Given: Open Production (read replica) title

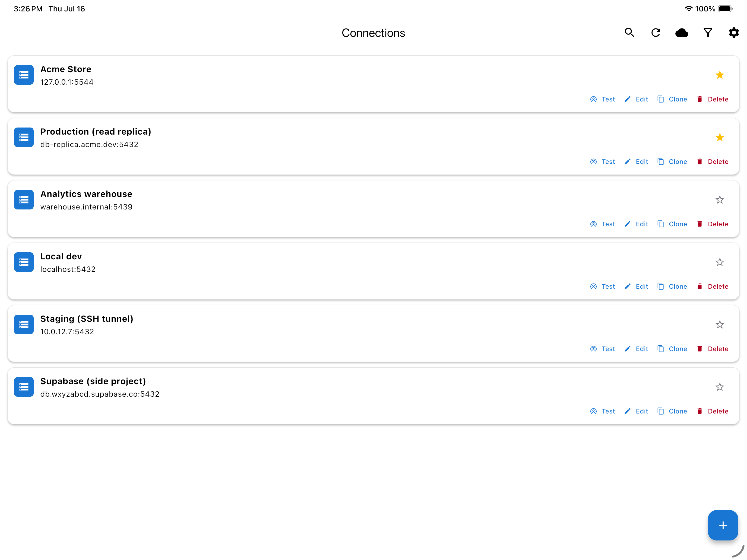Looking at the screenshot, I should click(x=96, y=132).
